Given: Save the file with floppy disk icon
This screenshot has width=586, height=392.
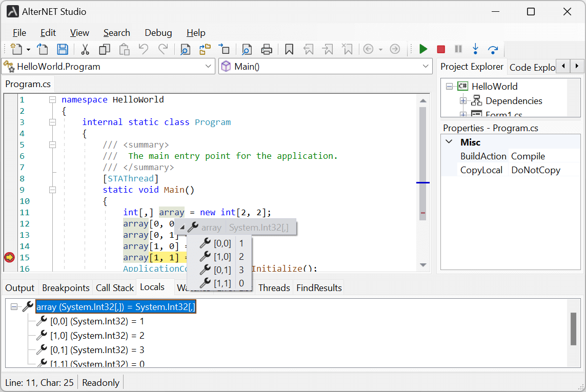Looking at the screenshot, I should 63,49.
